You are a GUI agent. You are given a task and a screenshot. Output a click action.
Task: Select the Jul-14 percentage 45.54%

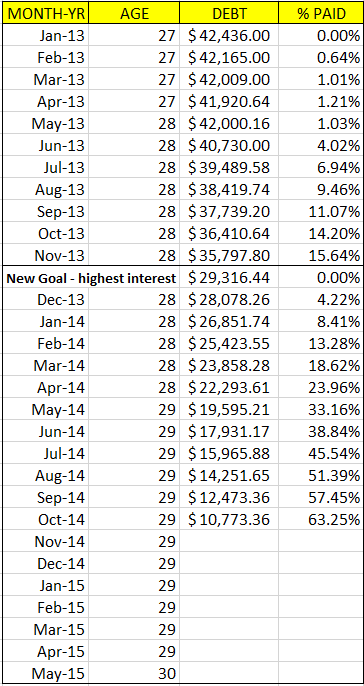coord(321,454)
